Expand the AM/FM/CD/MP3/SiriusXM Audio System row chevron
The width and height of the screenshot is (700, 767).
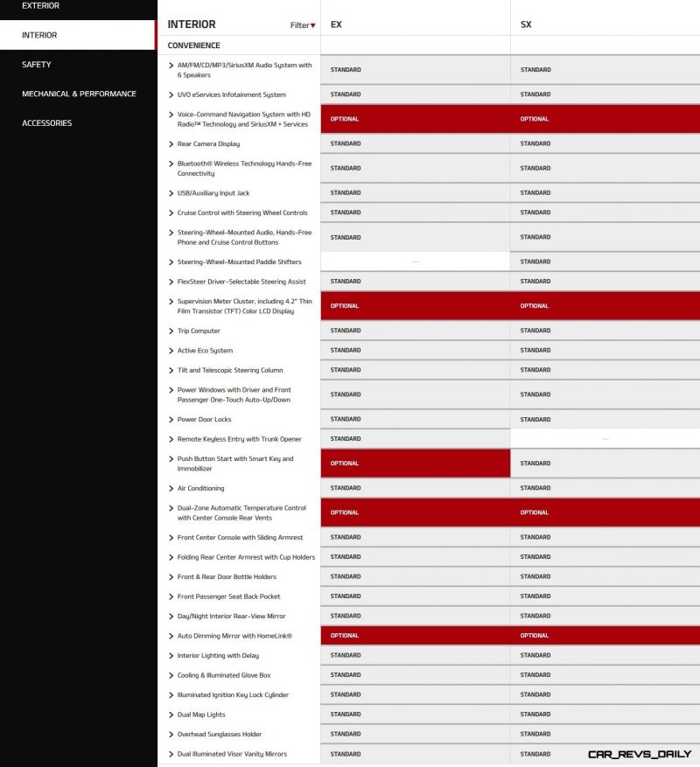[171, 65]
